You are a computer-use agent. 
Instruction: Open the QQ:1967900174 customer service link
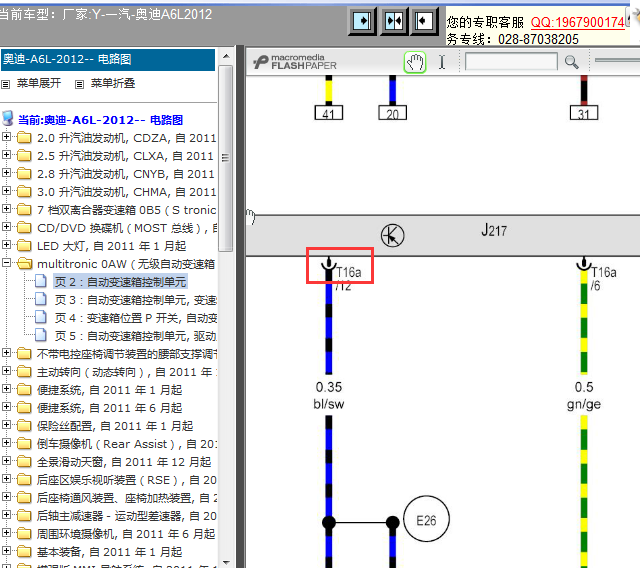[577, 22]
